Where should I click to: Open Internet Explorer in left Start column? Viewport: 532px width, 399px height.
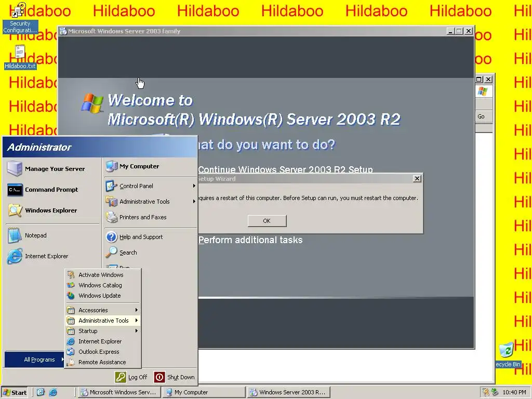pyautogui.click(x=52, y=256)
